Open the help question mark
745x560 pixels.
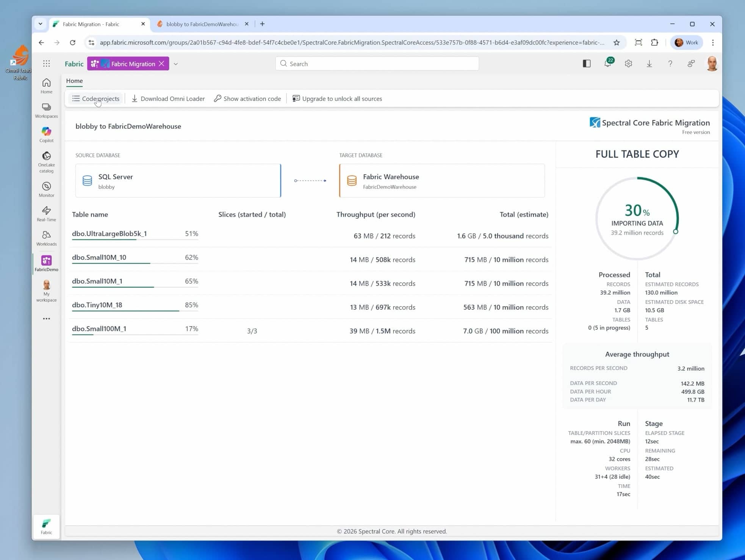670,64
